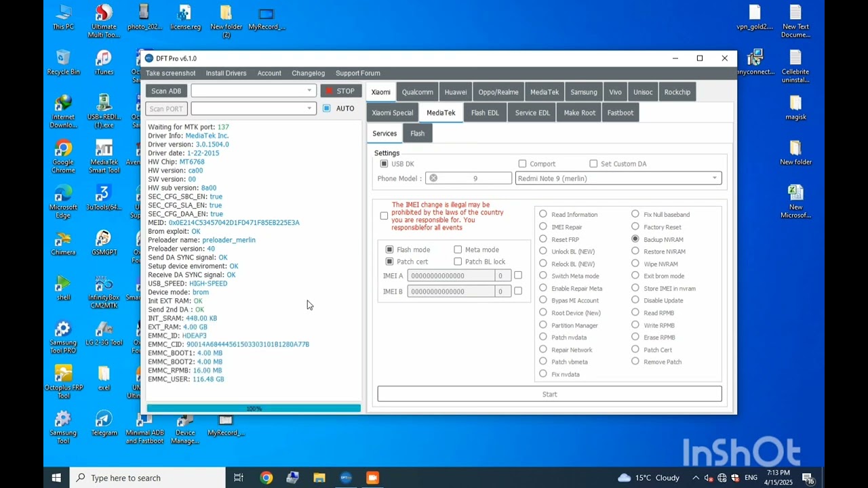Click the Windows search box
The height and width of the screenshot is (488, 868).
click(148, 478)
